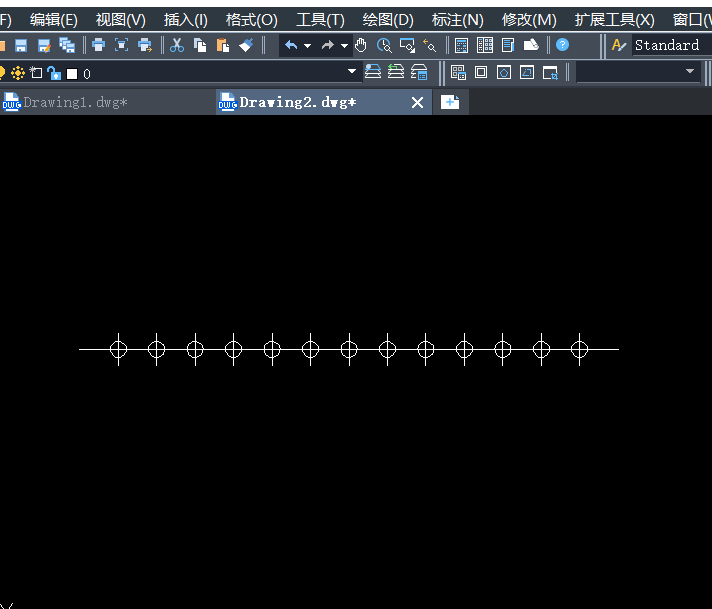Open the 工具(T) menu
The width and height of the screenshot is (712, 609).
[320, 20]
